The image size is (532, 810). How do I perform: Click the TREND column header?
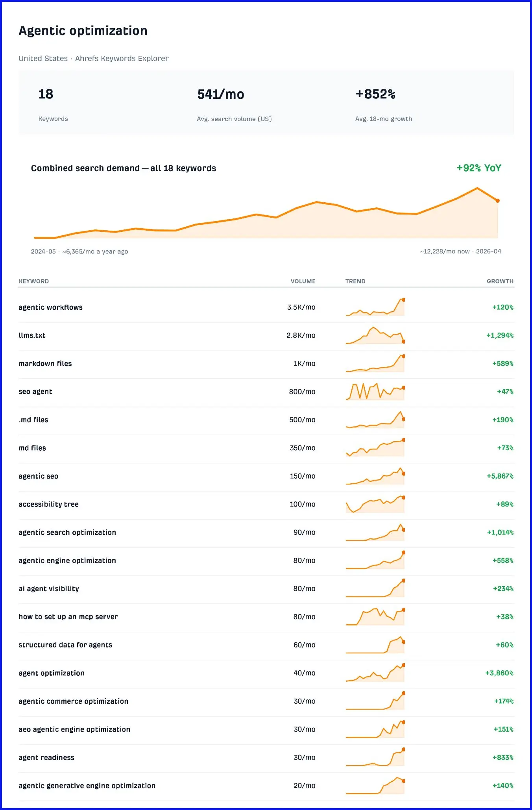[x=355, y=281]
